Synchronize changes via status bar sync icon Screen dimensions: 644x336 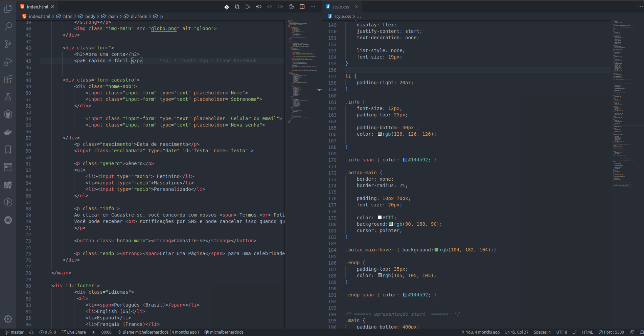tap(31, 332)
